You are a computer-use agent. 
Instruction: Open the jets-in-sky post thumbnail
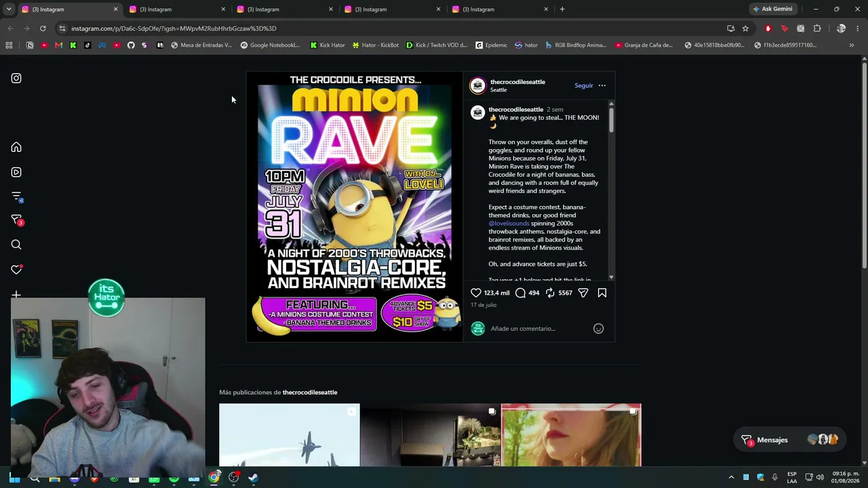pyautogui.click(x=290, y=435)
